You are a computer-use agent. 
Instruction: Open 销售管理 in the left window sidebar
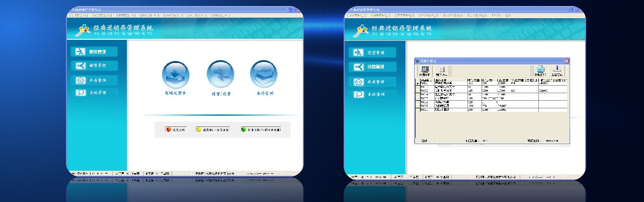pos(94,65)
